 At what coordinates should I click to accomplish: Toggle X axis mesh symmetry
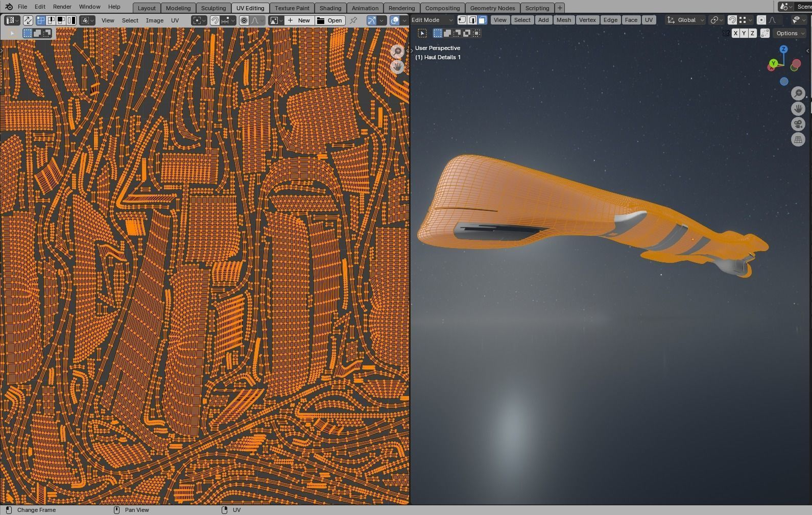pos(735,33)
